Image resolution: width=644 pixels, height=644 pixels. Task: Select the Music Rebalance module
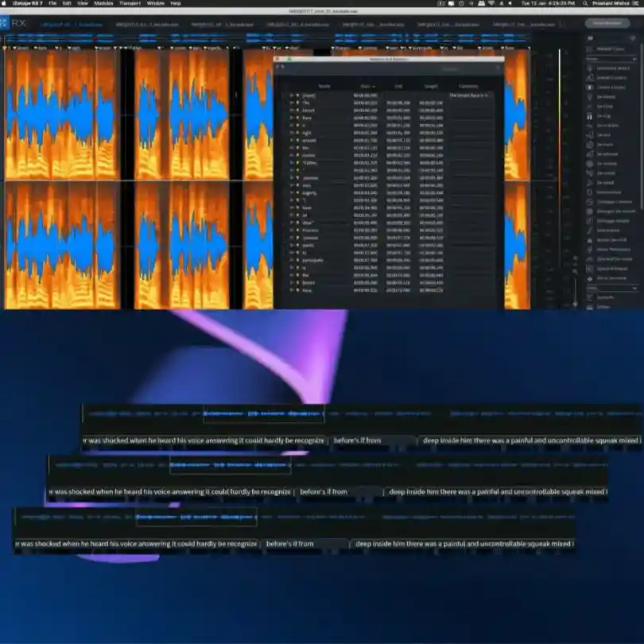coord(614,249)
